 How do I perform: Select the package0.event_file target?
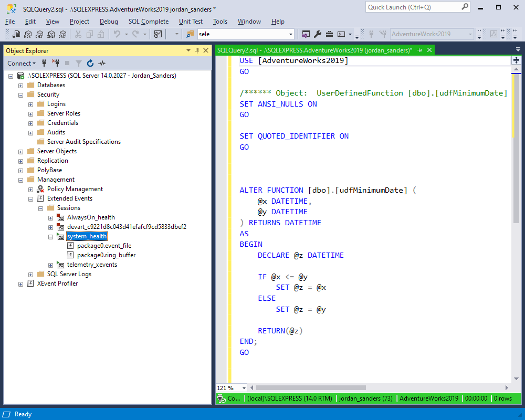point(104,246)
